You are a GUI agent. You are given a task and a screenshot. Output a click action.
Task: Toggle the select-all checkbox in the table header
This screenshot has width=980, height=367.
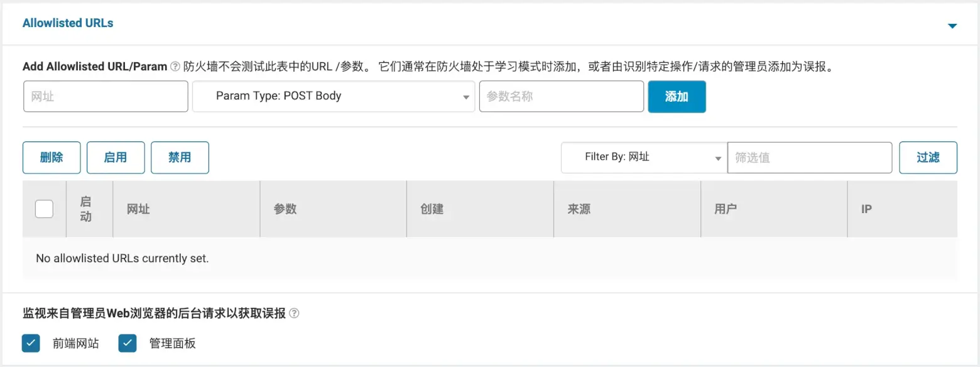(44, 209)
